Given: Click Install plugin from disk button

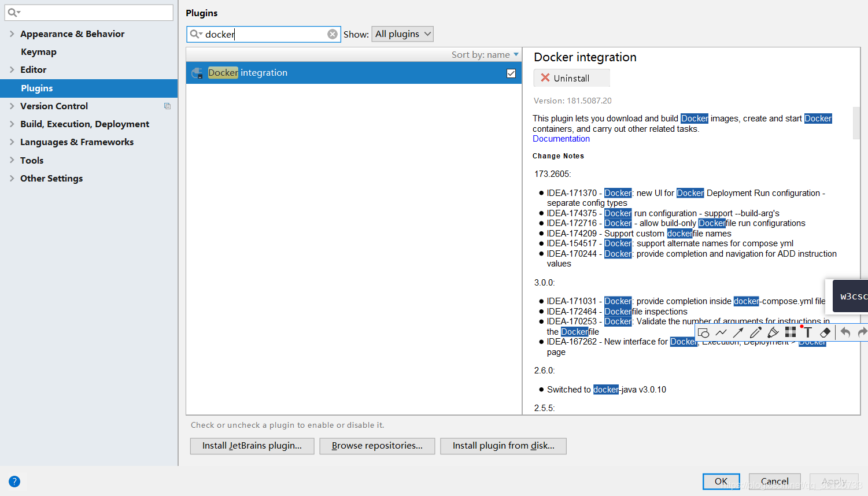Looking at the screenshot, I should coord(503,446).
